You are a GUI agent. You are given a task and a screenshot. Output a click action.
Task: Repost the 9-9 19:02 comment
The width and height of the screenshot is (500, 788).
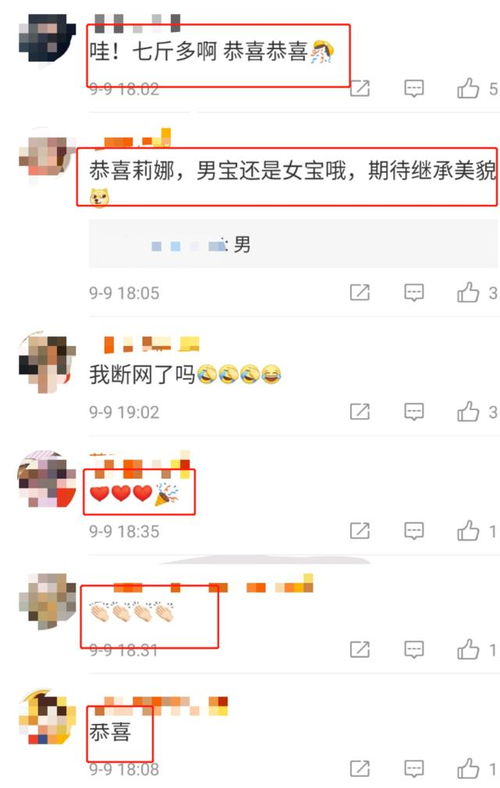360,412
